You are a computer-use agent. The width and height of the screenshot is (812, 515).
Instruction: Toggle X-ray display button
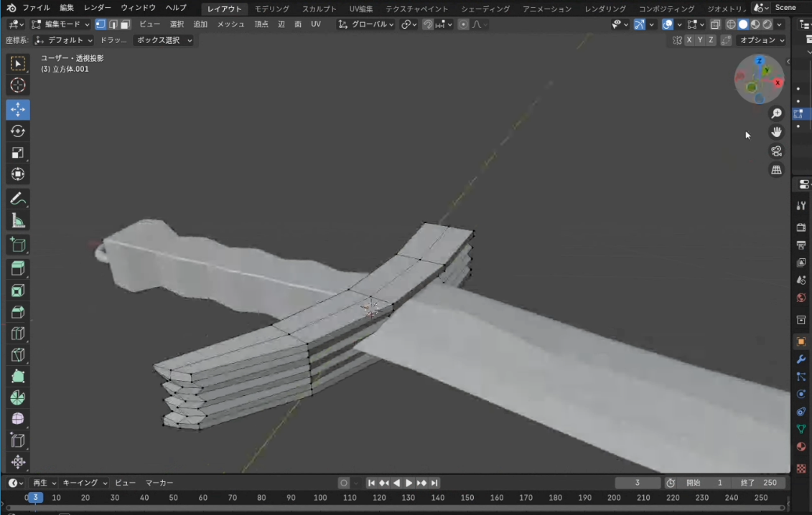click(715, 24)
